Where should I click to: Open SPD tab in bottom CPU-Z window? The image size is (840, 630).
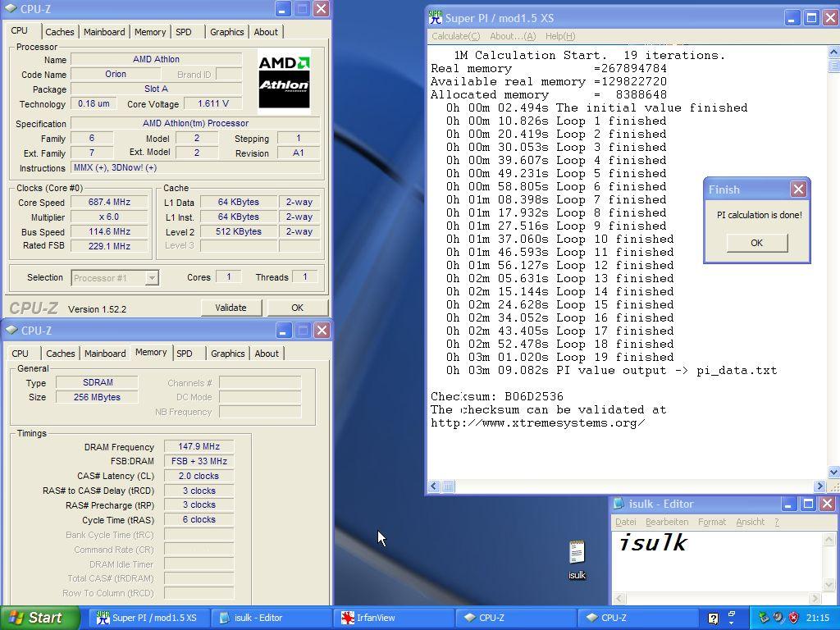coord(185,354)
